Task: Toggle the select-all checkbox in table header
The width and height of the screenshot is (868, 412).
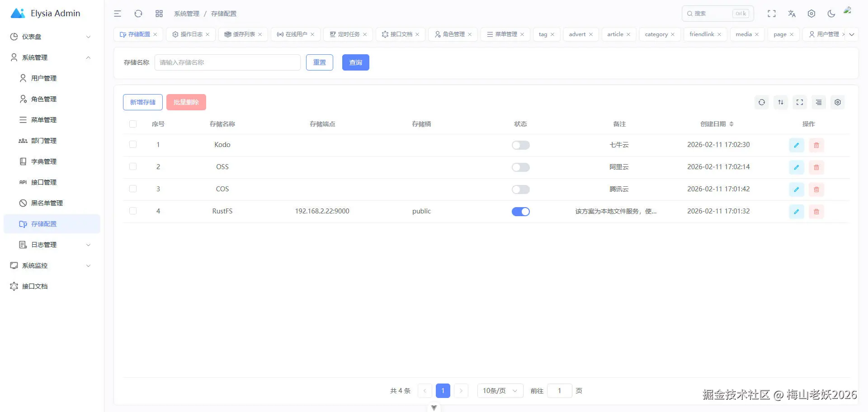Action: click(x=133, y=124)
